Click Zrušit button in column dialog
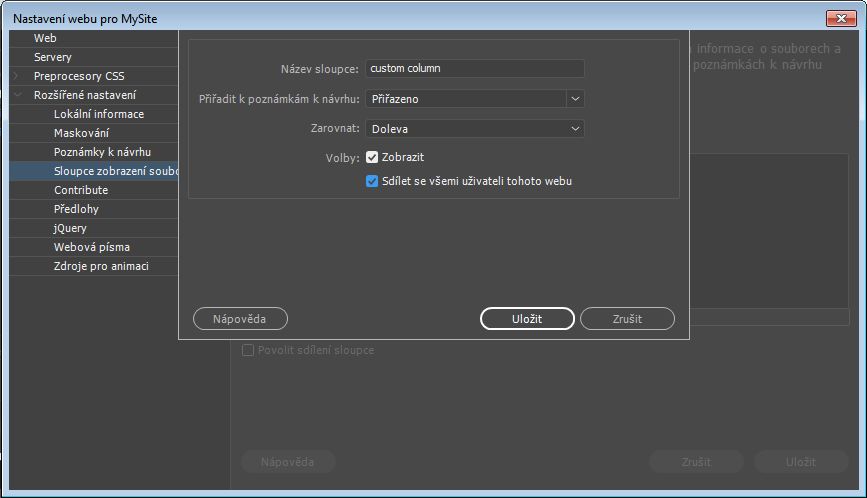This screenshot has width=867, height=498. pyautogui.click(x=627, y=319)
